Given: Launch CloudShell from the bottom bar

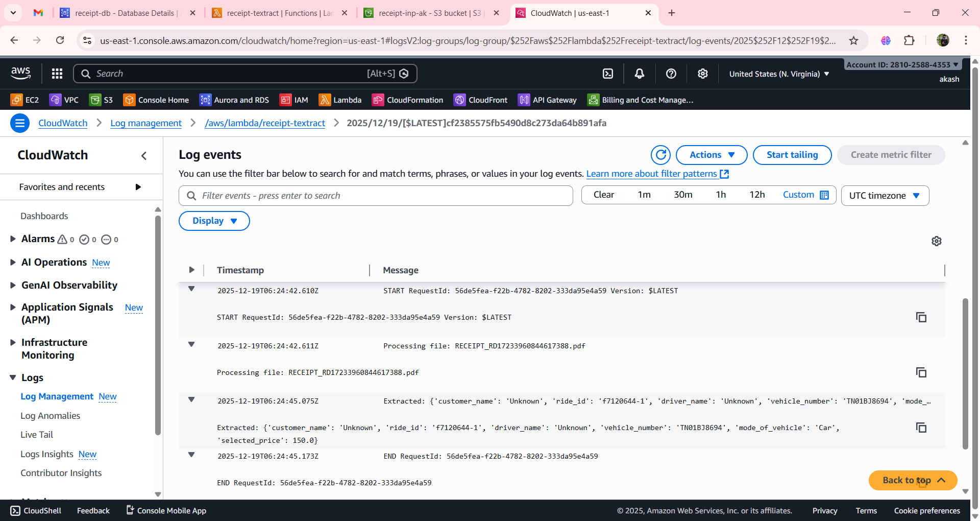Looking at the screenshot, I should point(35,510).
